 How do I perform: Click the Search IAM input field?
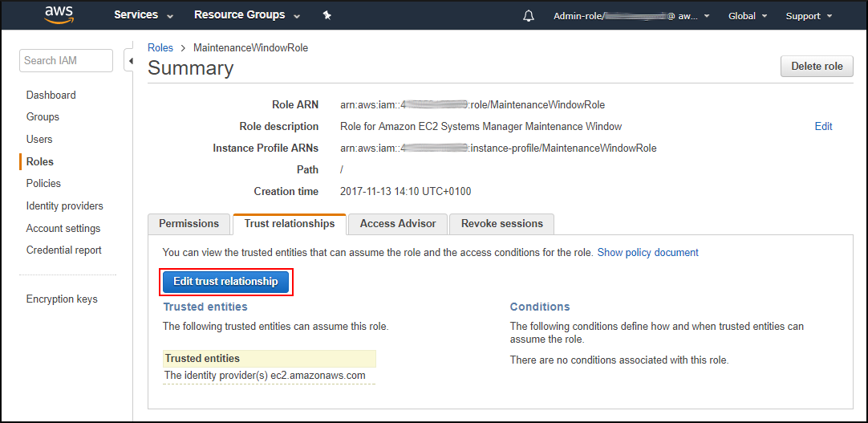pyautogui.click(x=66, y=60)
